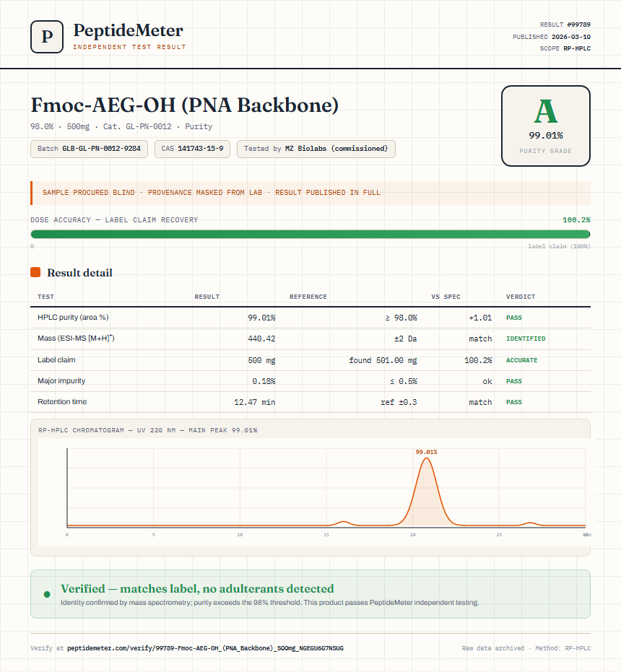Screen dimensions: 621x672
Task: Click the ≥ 98.0% reference cell
Action: coord(401,318)
